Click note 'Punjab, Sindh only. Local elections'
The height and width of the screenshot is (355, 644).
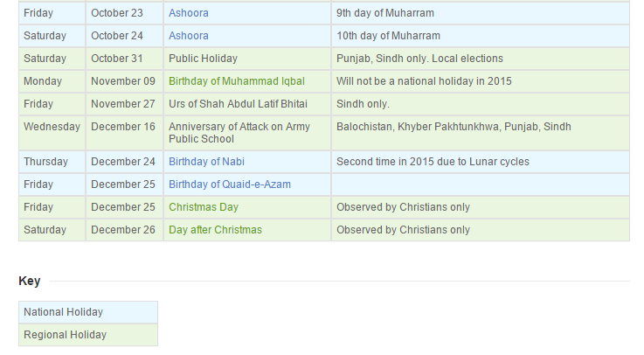[x=419, y=59]
